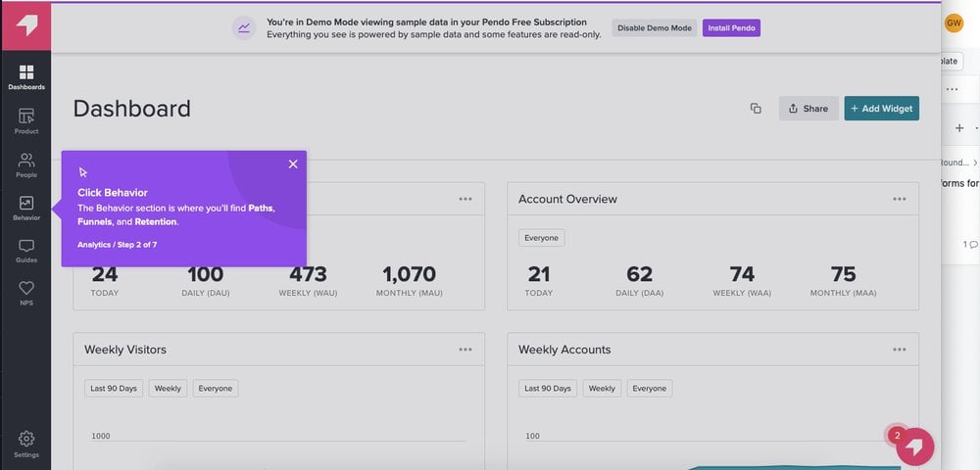The width and height of the screenshot is (980, 470).
Task: Open Last 90 Days filter in Weekly Visitors
Action: (114, 389)
